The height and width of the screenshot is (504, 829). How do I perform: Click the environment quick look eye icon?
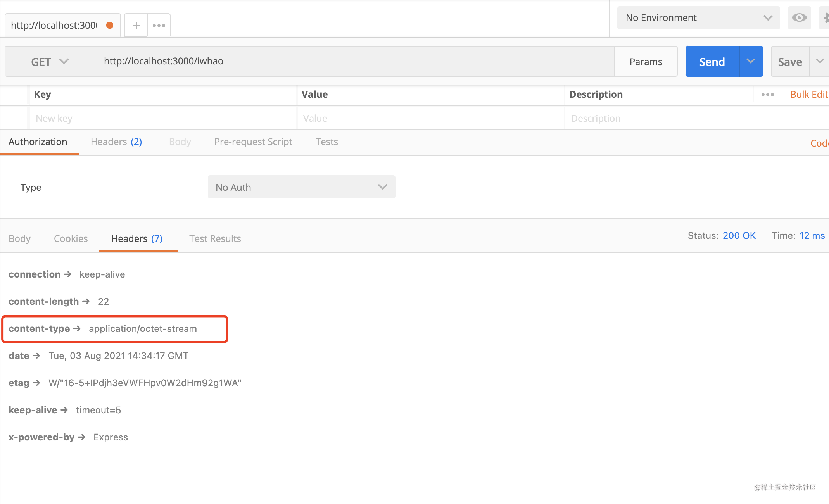click(x=799, y=18)
